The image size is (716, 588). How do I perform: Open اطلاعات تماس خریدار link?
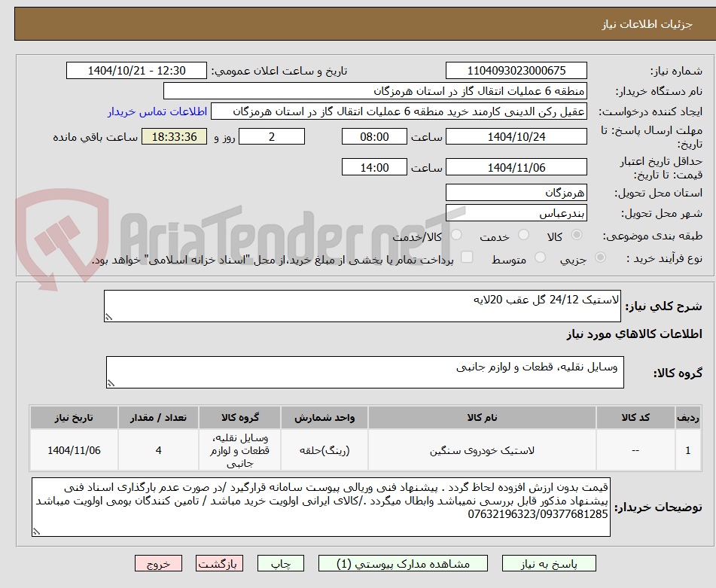click(157, 112)
